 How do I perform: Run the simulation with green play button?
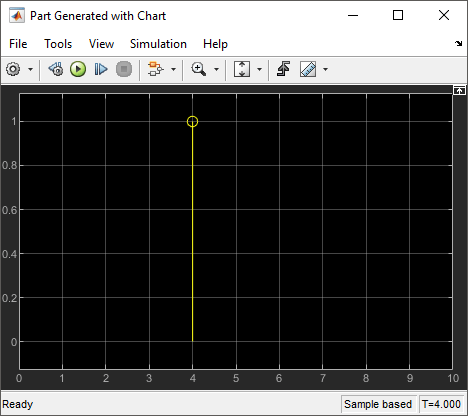point(78,69)
